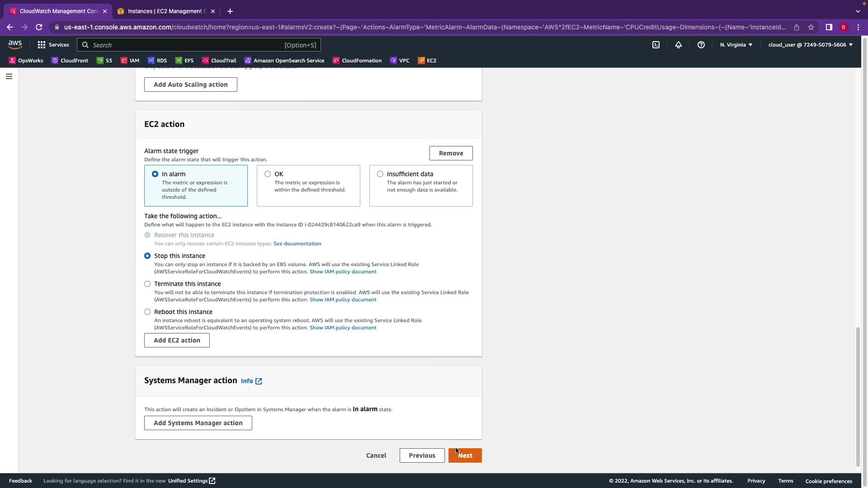Select Terminate this instance option
Viewport: 868px width, 488px height.
(147, 284)
